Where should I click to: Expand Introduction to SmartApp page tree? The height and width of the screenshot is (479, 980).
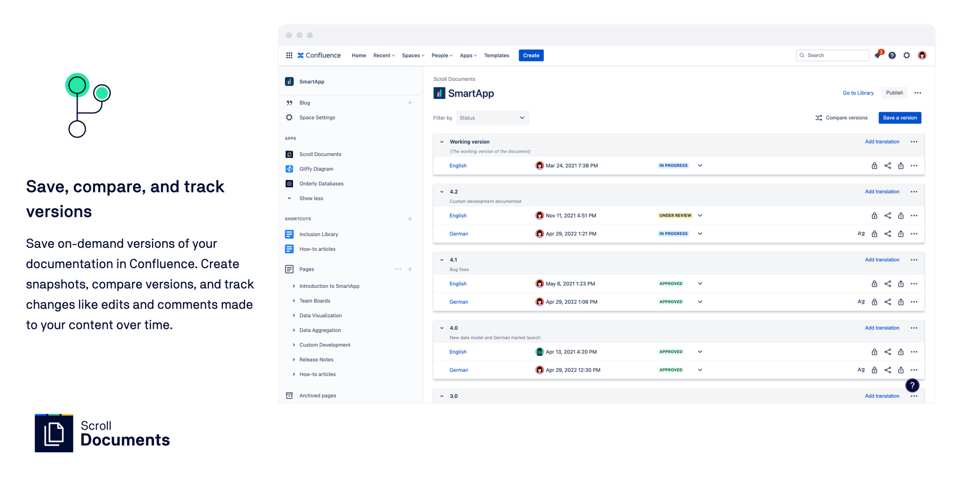294,286
